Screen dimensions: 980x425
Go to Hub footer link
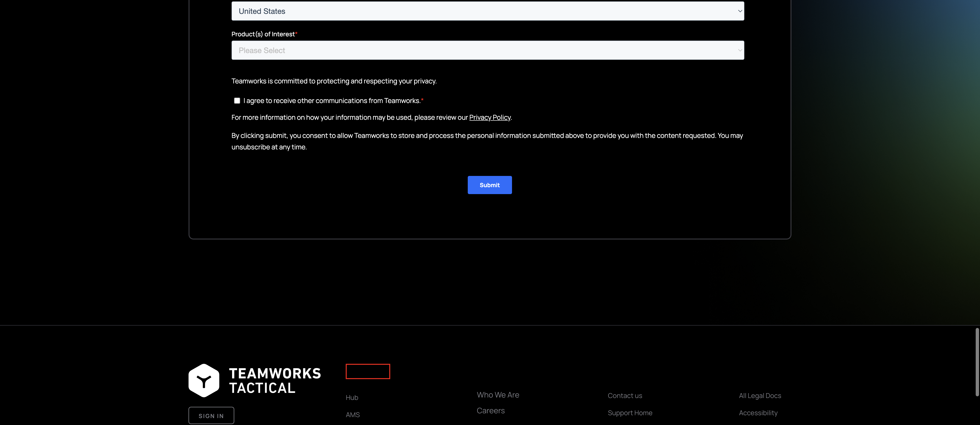click(352, 398)
